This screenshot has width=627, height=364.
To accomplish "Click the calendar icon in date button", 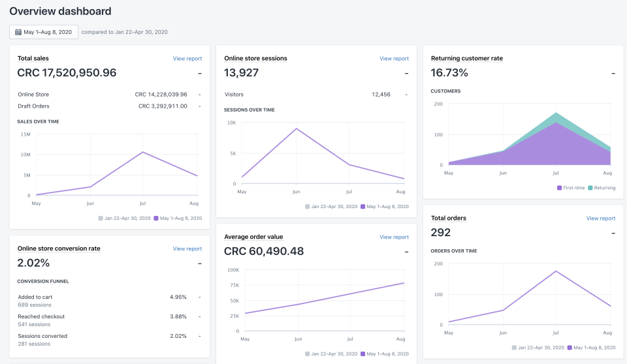I will click(x=18, y=32).
